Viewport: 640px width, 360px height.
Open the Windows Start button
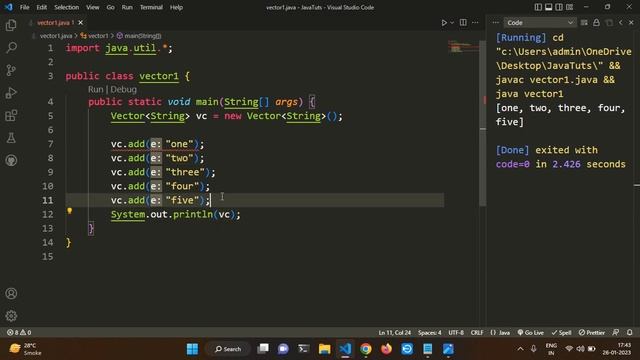(x=192, y=349)
